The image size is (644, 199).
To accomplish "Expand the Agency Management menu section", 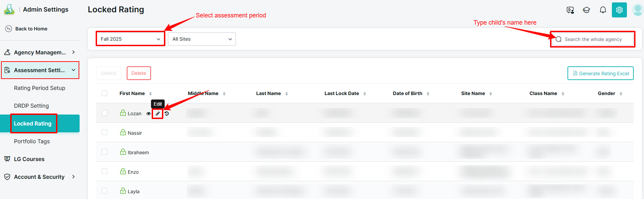I will (x=40, y=52).
